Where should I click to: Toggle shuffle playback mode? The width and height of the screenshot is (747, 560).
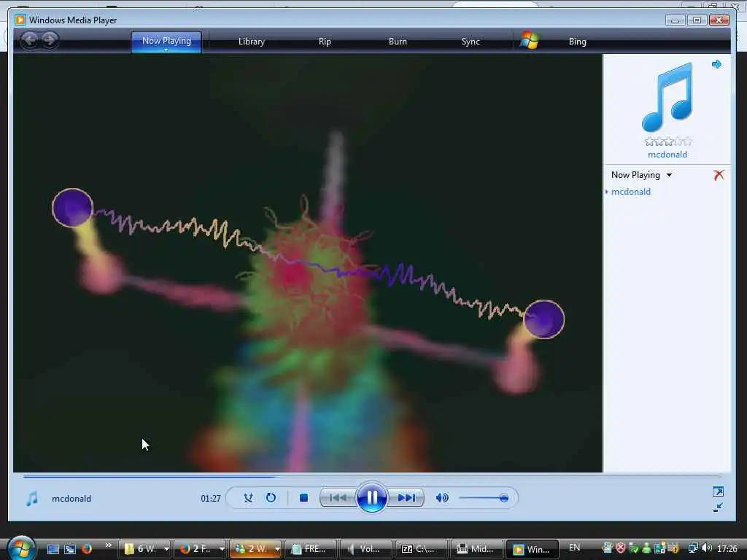pyautogui.click(x=248, y=498)
